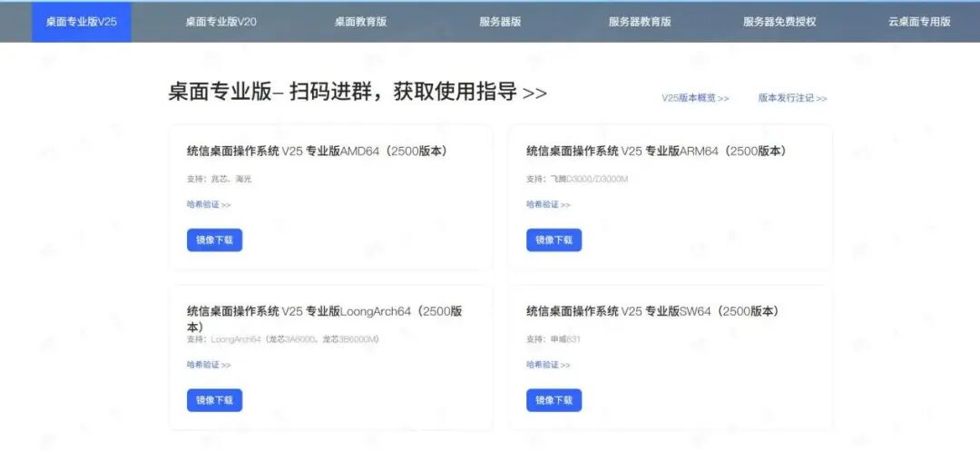Image resolution: width=980 pixels, height=470 pixels.
Task: Click 镜像下载 in the ARM64 card
Action: pyautogui.click(x=554, y=240)
